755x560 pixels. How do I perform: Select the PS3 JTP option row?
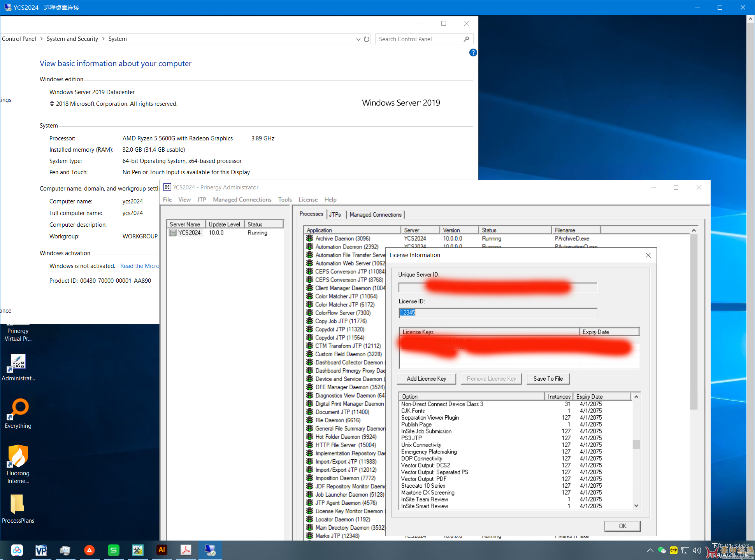(516, 438)
